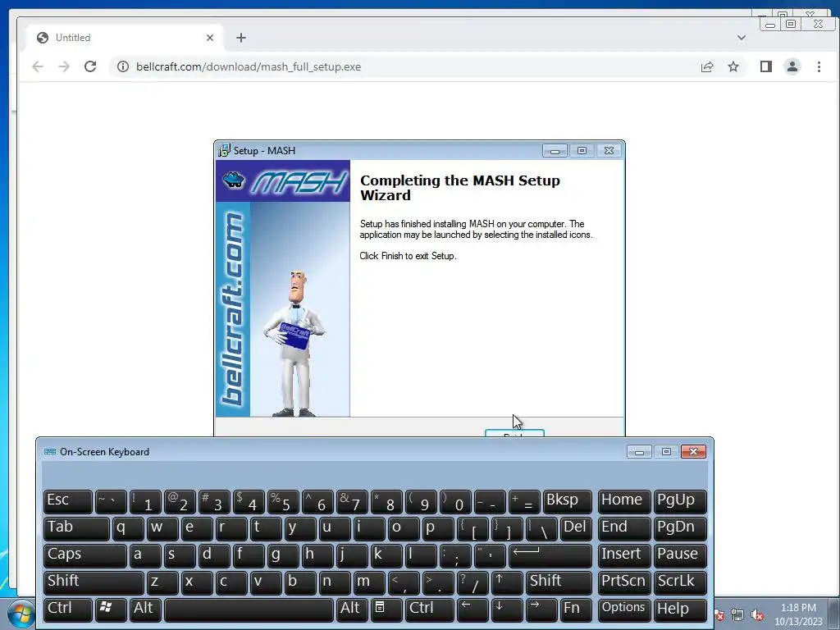
Task: Close the Untitled tab
Action: [x=210, y=38]
